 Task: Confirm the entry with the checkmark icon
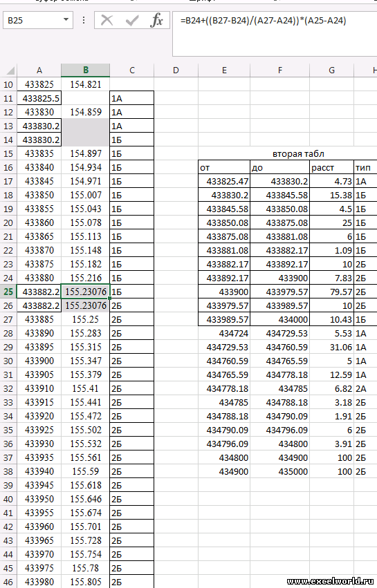(x=132, y=20)
